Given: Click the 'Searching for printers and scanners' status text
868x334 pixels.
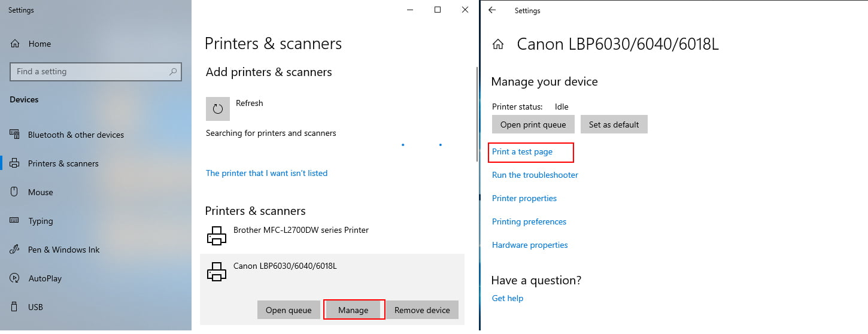Looking at the screenshot, I should pyautogui.click(x=271, y=133).
